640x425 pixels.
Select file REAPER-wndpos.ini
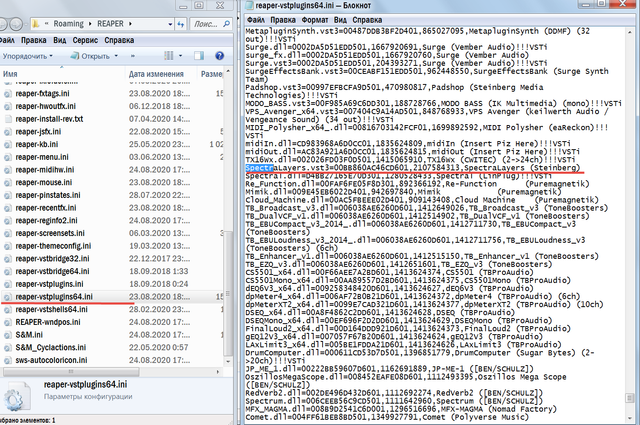point(48,322)
